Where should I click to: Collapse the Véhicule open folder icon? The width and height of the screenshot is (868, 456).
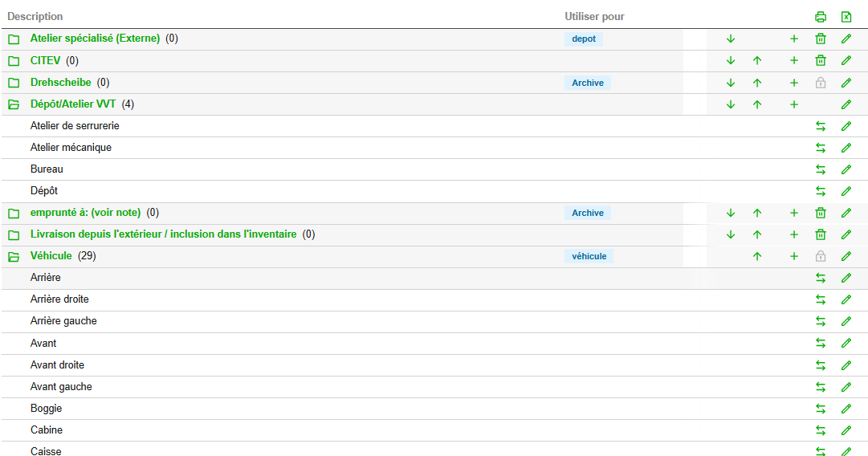click(14, 256)
